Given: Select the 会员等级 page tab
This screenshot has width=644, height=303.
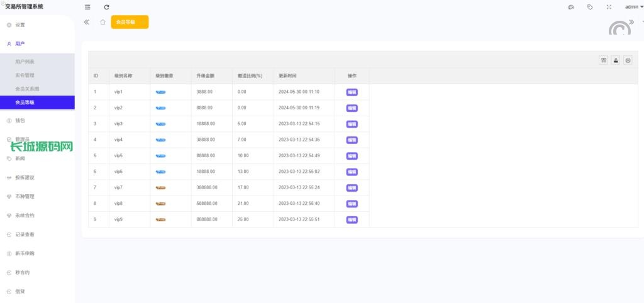Looking at the screenshot, I should click(130, 22).
